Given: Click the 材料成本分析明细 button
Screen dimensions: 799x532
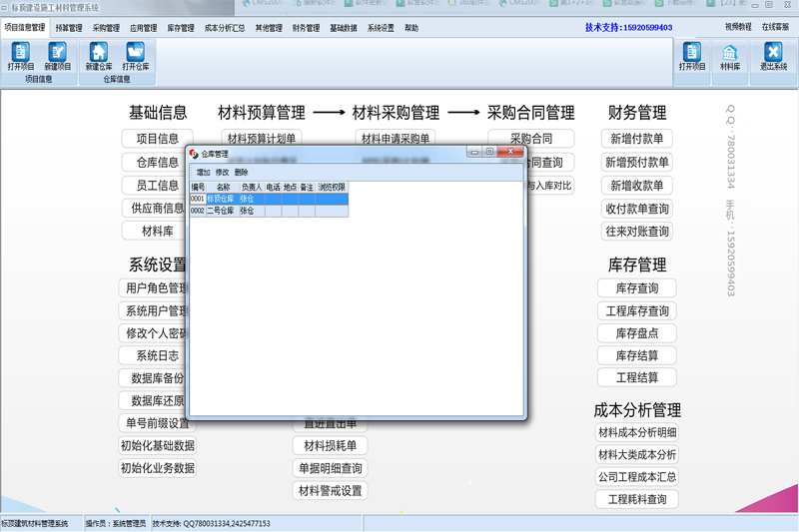Looking at the screenshot, I should tap(636, 432).
